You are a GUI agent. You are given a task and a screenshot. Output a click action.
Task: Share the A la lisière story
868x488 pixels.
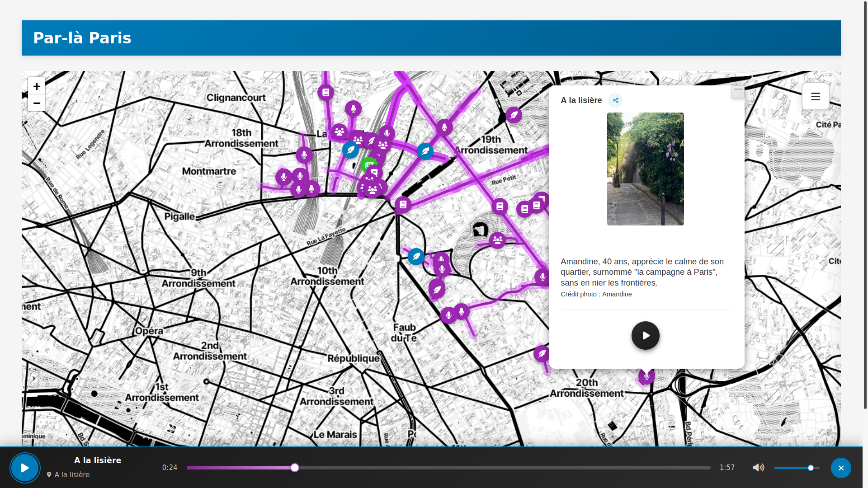coord(615,100)
